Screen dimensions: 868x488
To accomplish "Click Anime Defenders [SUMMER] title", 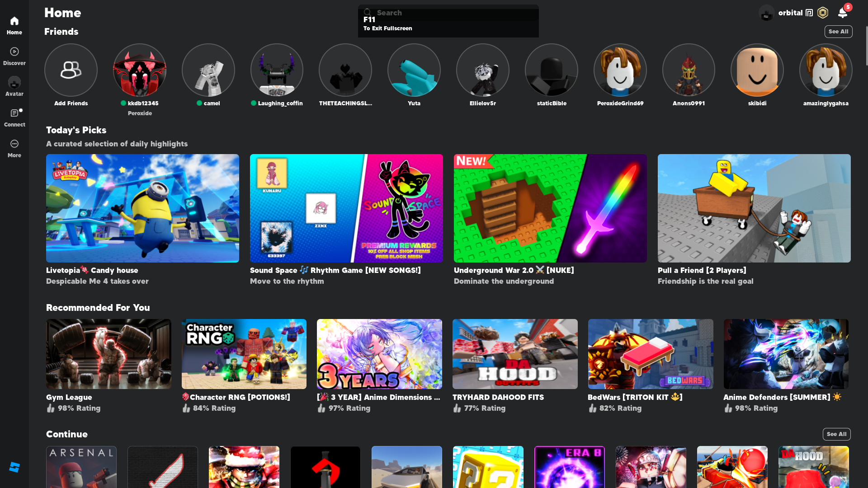I will click(x=783, y=397).
